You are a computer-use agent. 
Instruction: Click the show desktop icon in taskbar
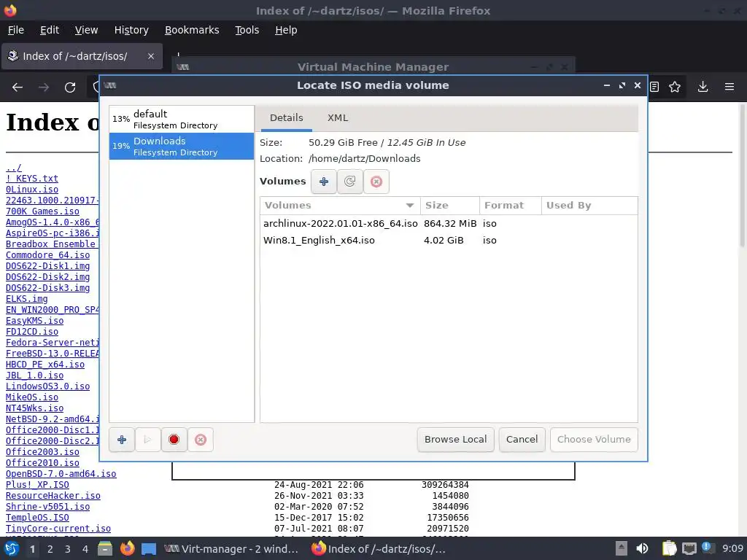pos(149,548)
